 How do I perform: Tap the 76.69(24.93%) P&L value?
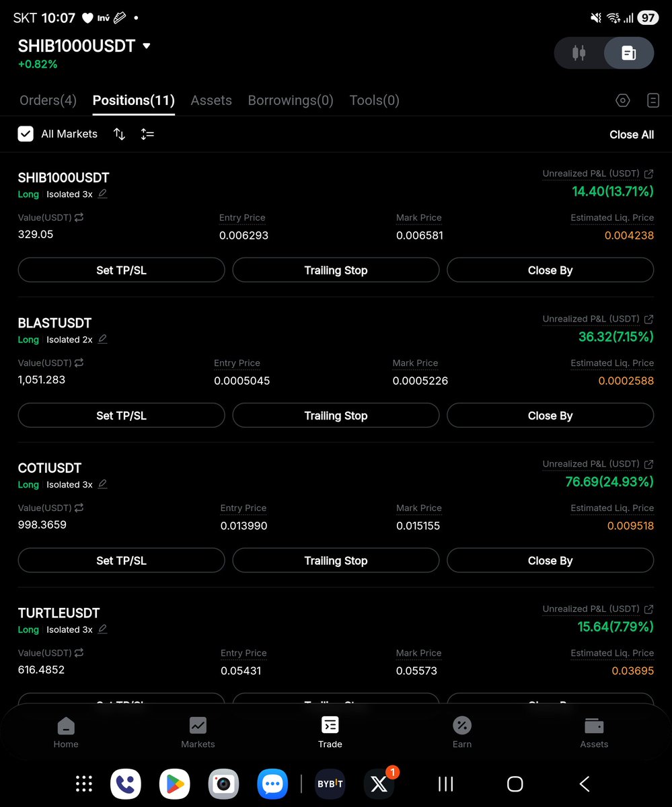[609, 482]
